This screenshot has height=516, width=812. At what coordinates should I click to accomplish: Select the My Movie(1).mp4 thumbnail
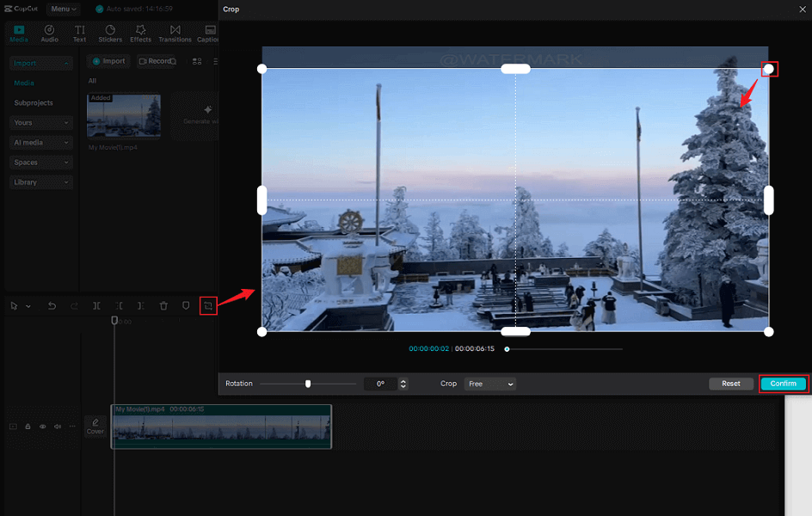[123, 114]
